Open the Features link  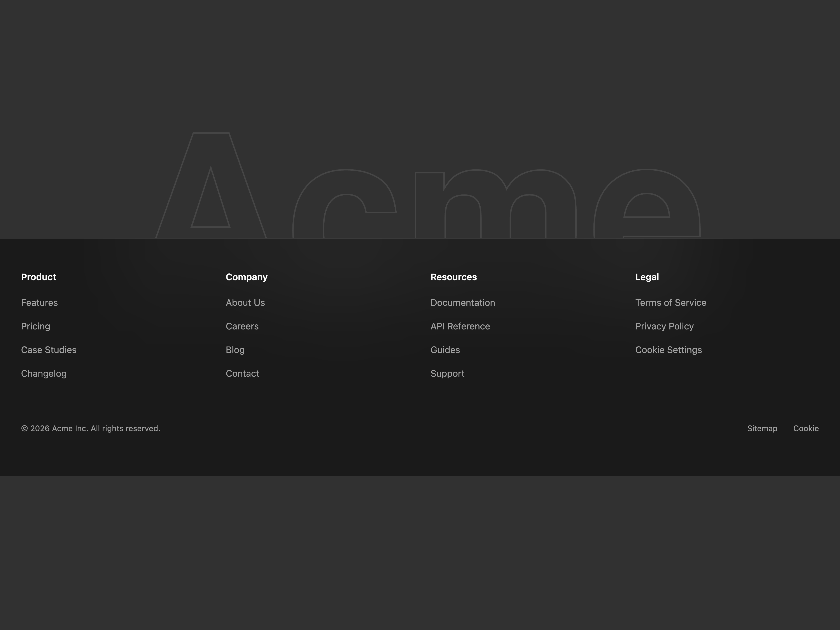40,303
